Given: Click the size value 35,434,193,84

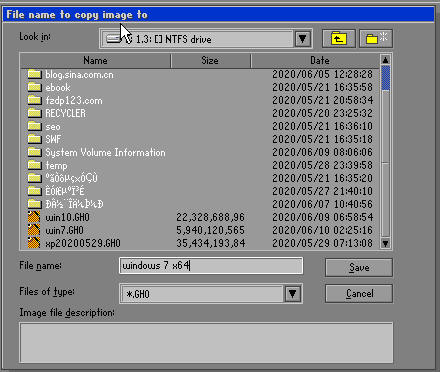Looking at the screenshot, I should [211, 243].
